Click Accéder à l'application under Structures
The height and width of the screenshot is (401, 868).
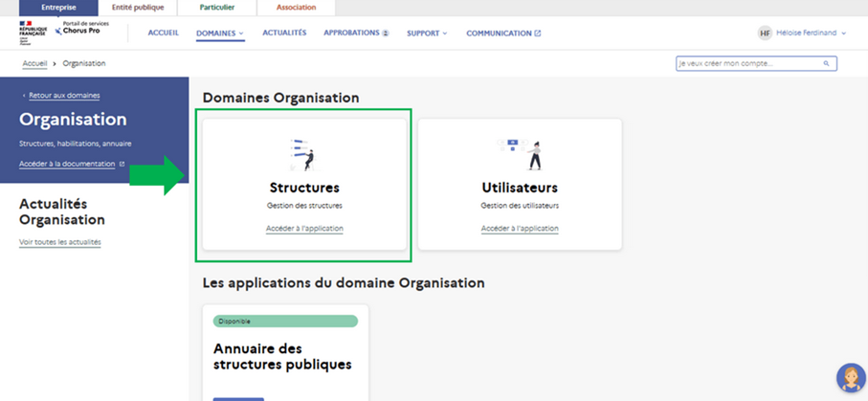click(x=304, y=228)
